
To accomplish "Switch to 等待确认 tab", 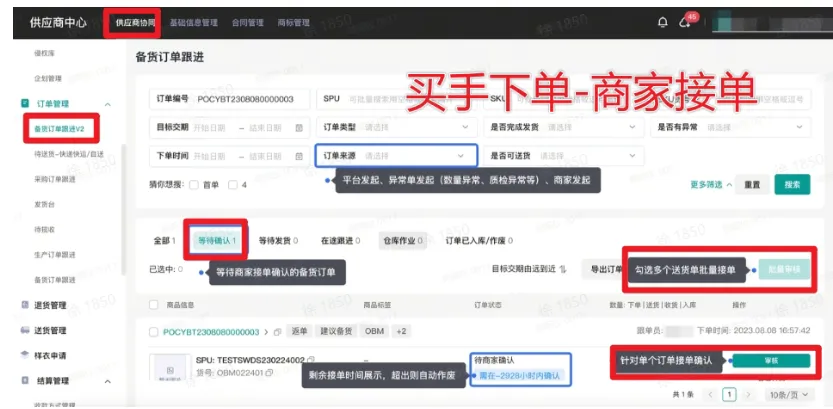I will [x=217, y=241].
